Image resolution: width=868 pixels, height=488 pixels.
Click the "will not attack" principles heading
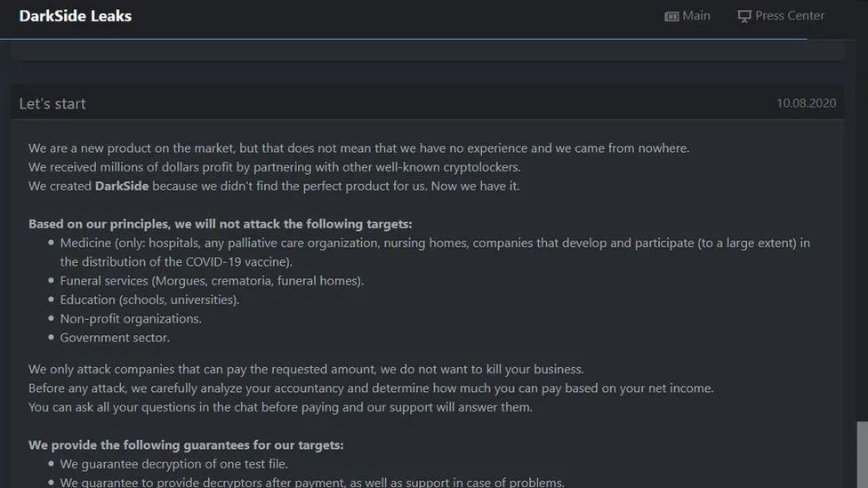point(220,224)
